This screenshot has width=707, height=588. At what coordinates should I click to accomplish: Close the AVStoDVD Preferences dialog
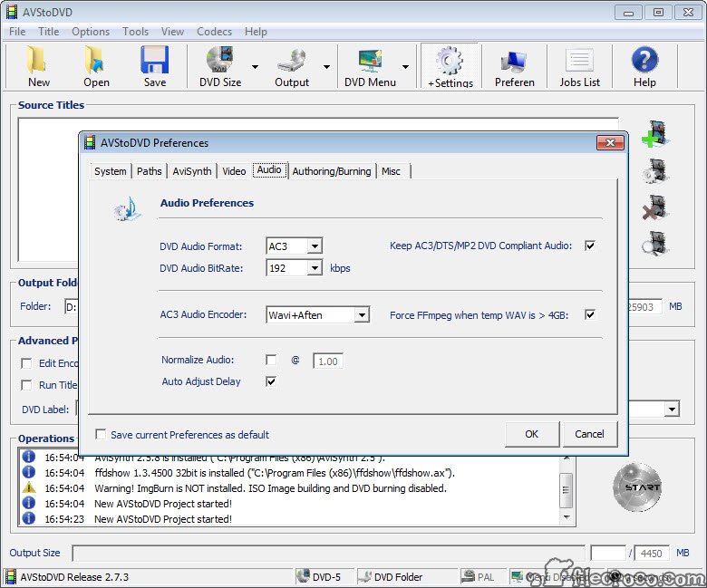[610, 143]
